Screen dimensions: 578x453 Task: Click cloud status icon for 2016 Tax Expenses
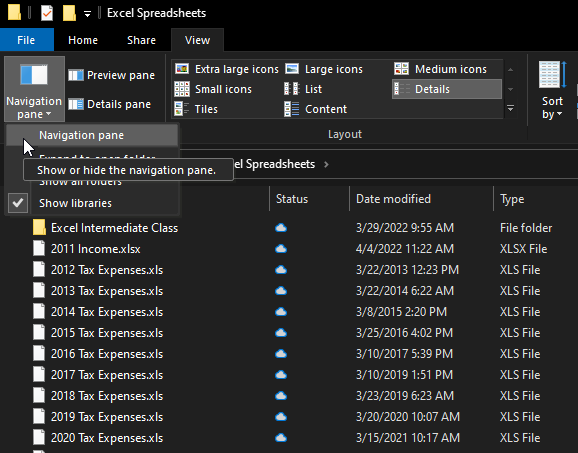point(281,354)
